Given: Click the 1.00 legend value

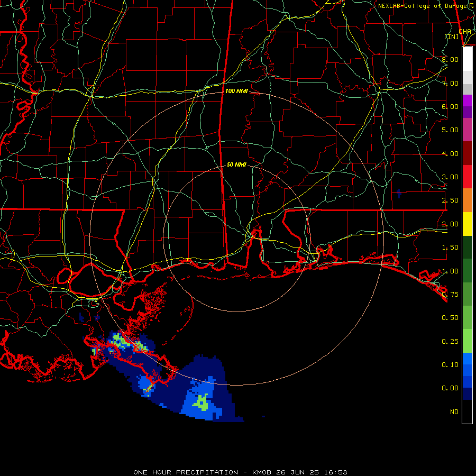Looking at the screenshot, I should [450, 271].
